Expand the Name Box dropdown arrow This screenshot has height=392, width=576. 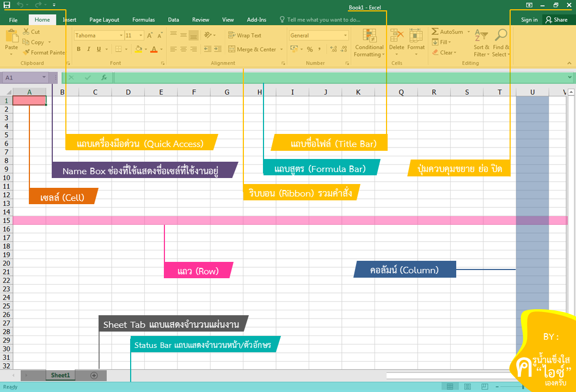(44, 78)
